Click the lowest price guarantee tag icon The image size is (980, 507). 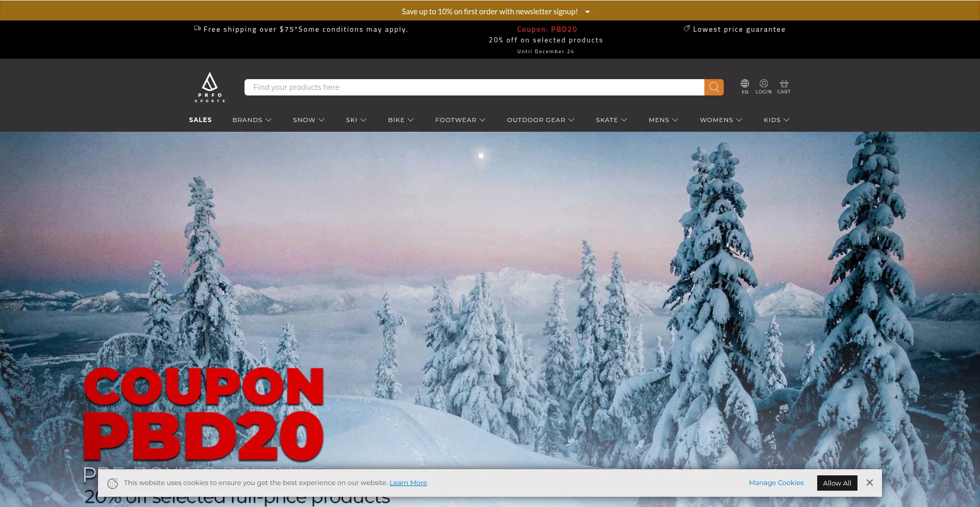click(x=687, y=29)
